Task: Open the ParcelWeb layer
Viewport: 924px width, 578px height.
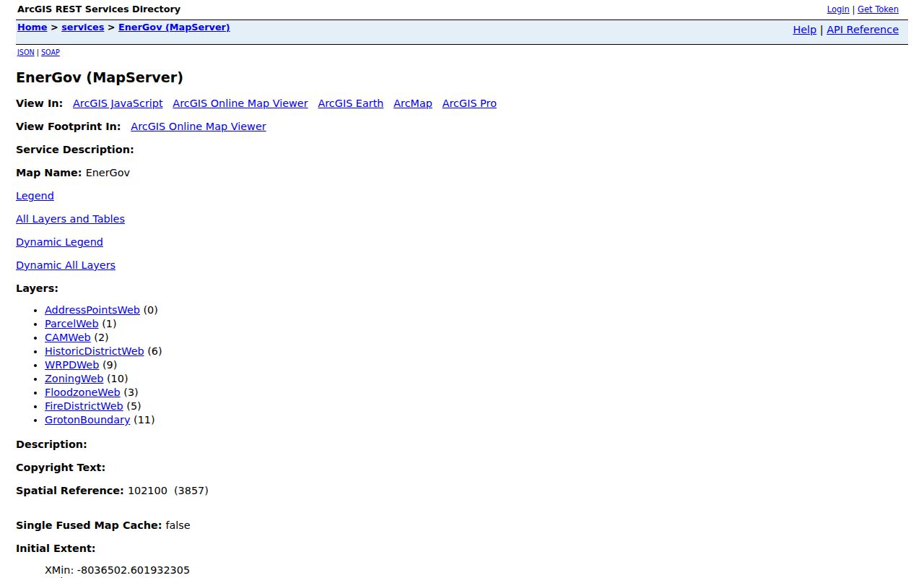Action: pos(71,324)
